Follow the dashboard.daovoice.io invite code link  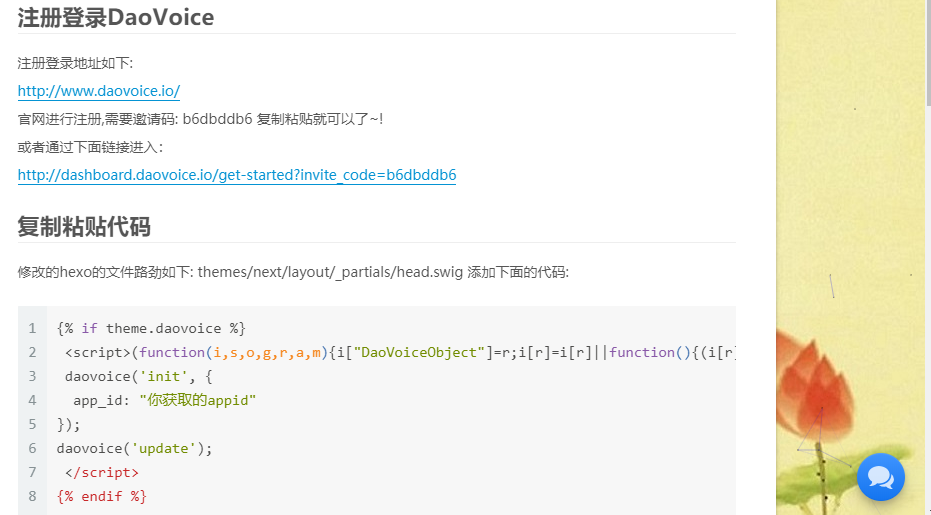point(236,175)
